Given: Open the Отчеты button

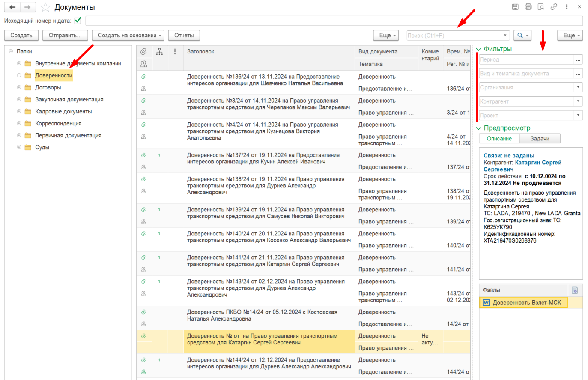Looking at the screenshot, I should [x=184, y=36].
